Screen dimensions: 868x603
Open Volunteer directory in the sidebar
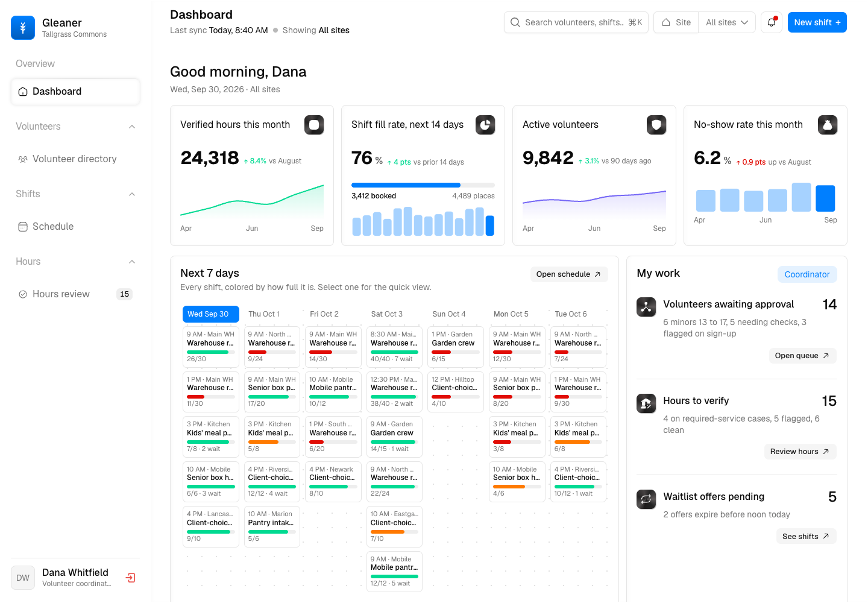point(75,159)
